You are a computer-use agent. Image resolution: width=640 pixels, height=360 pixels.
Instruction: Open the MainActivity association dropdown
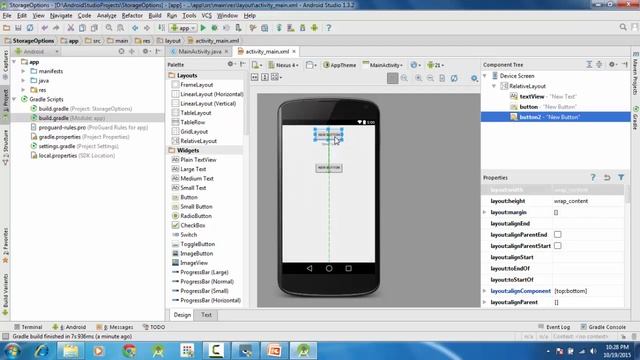(382, 65)
